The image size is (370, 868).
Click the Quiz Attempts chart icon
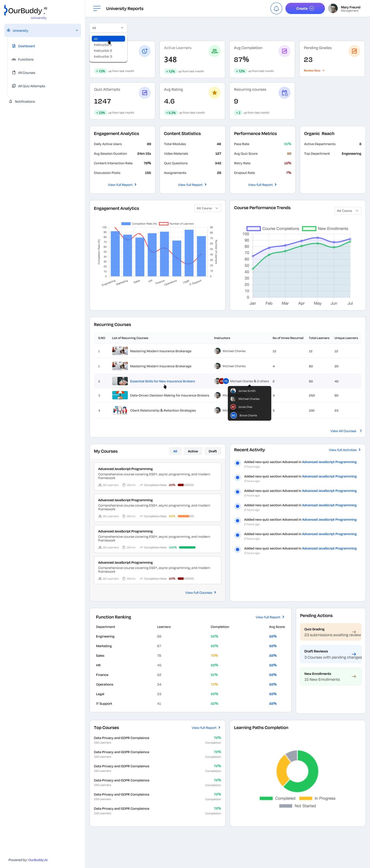[x=145, y=93]
